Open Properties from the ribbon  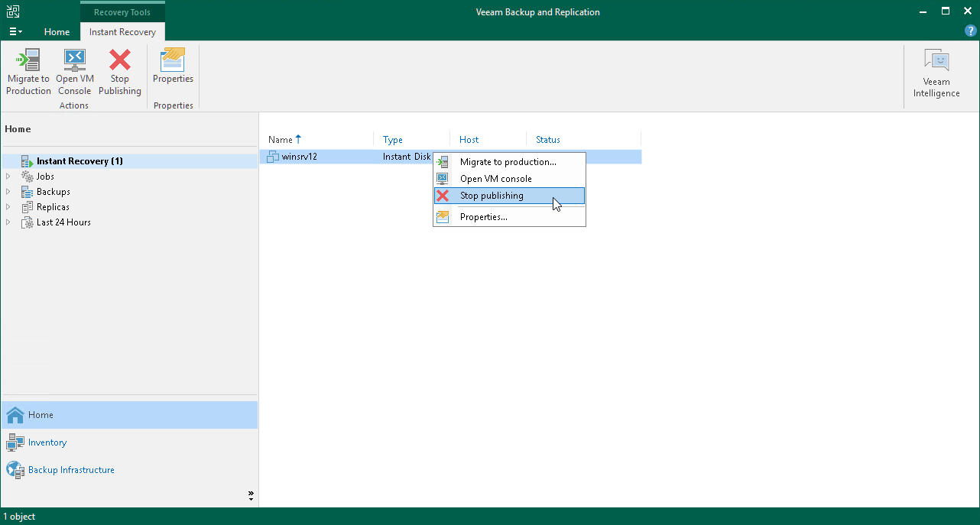coord(173,69)
